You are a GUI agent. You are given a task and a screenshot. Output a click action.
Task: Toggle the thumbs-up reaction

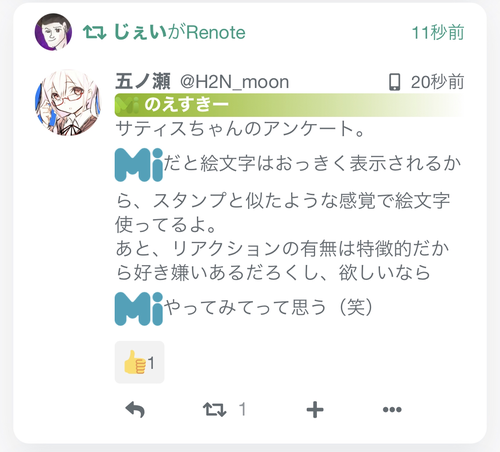pyautogui.click(x=139, y=362)
